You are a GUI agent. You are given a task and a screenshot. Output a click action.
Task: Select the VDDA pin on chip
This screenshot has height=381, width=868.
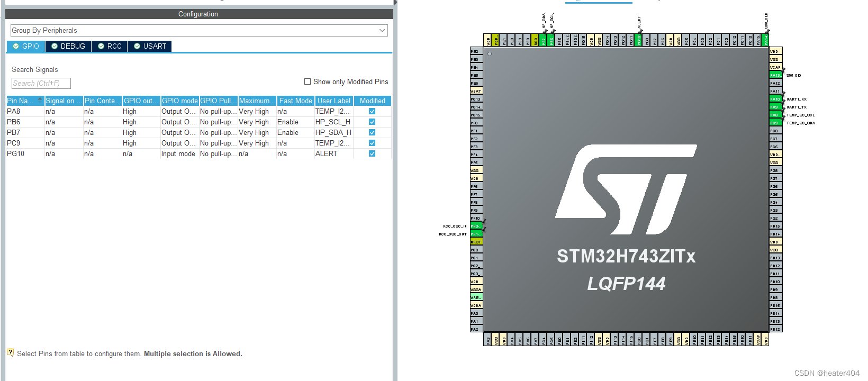476,305
